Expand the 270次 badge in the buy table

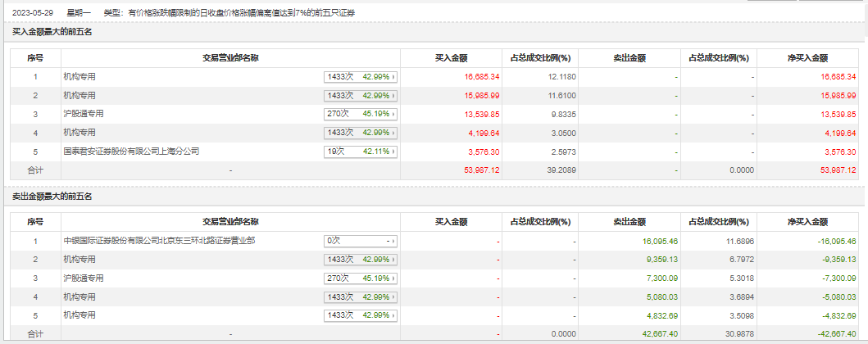pyautogui.click(x=360, y=114)
